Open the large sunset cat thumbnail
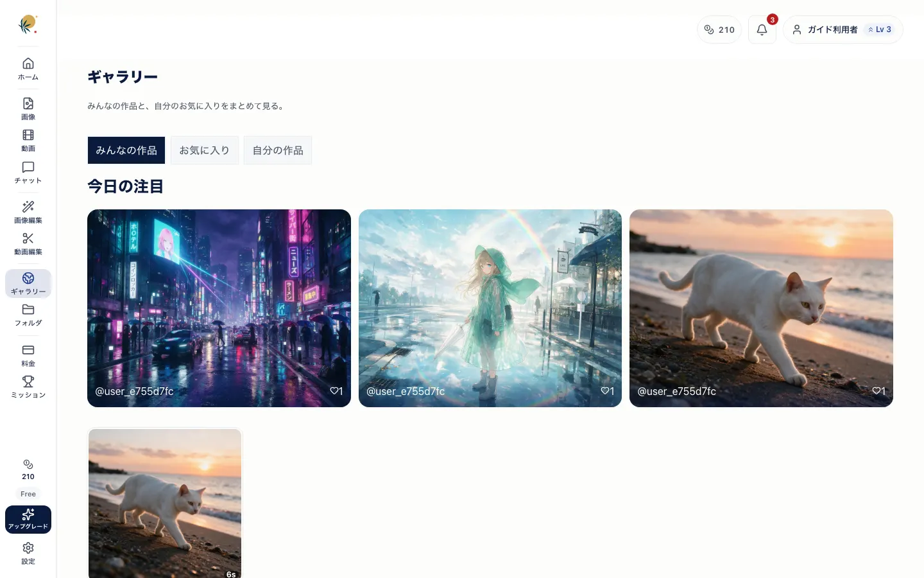 pyautogui.click(x=761, y=308)
